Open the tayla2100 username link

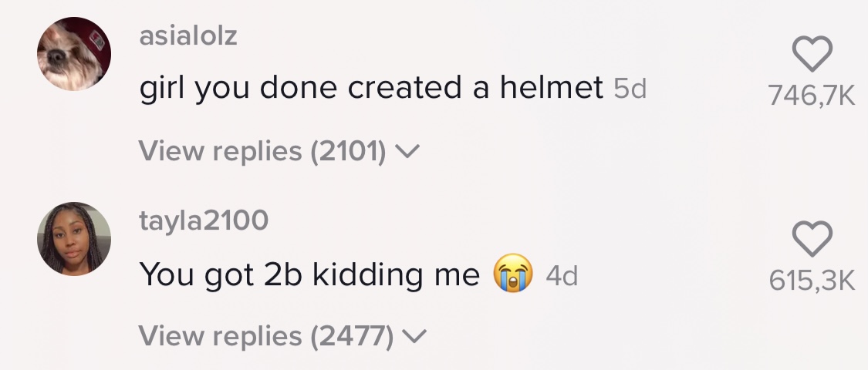(x=204, y=220)
